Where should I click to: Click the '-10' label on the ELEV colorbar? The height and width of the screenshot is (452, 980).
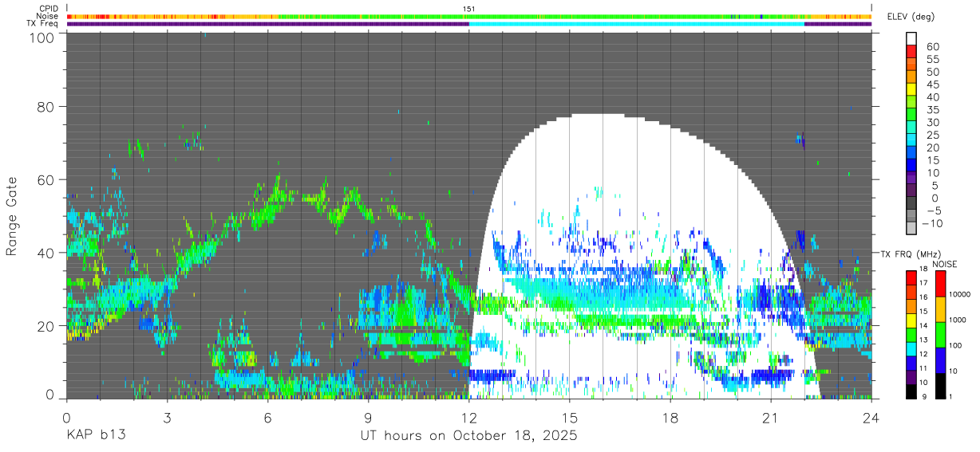click(x=931, y=223)
